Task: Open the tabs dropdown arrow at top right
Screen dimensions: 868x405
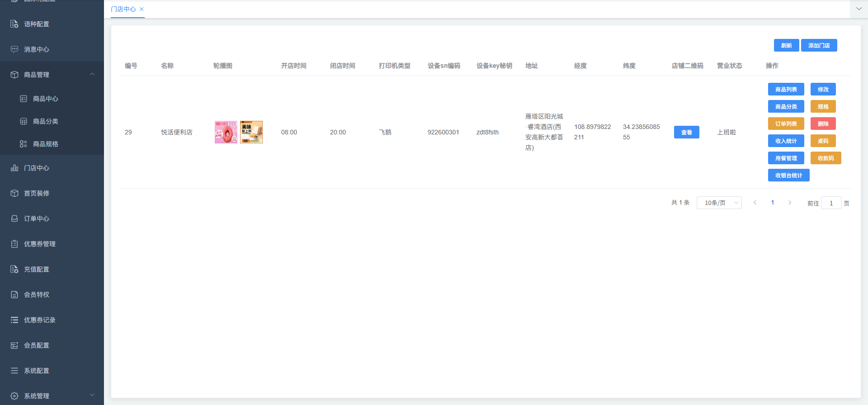Action: [859, 9]
